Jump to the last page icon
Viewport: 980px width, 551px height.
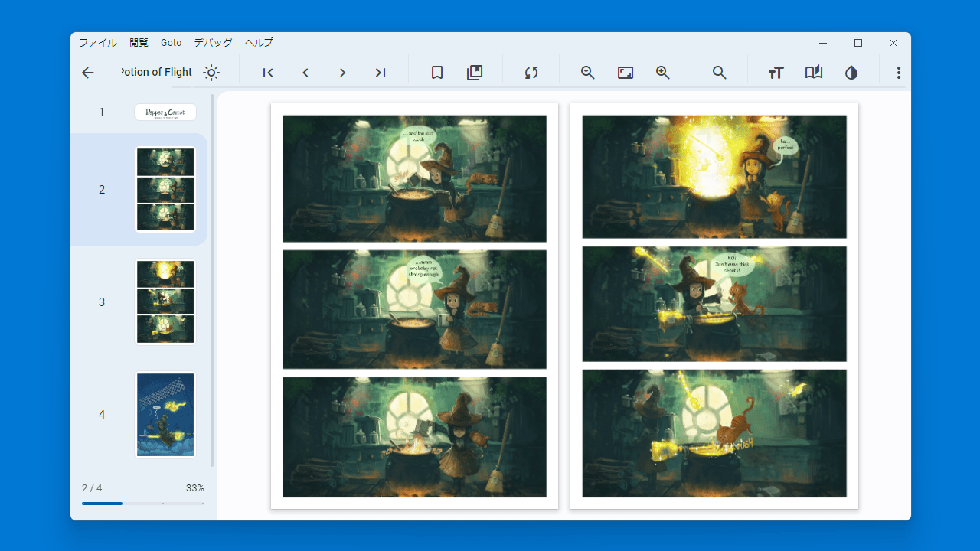380,73
